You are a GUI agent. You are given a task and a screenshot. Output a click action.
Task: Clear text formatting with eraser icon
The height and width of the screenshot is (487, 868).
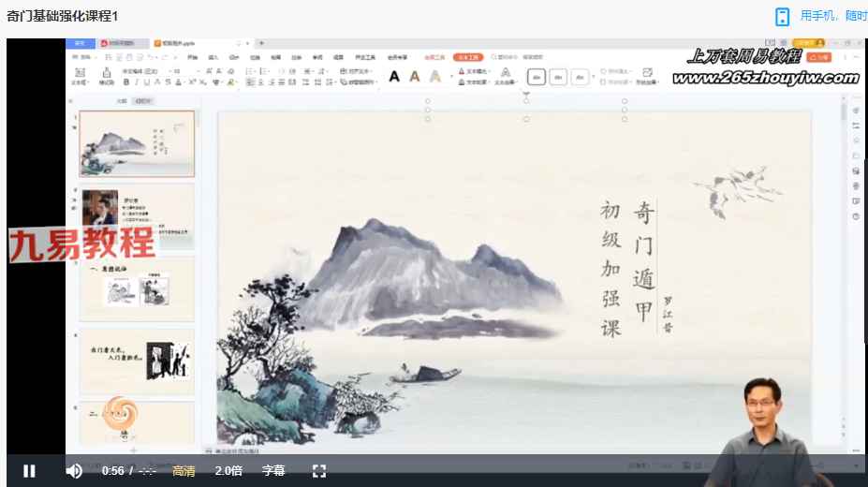coord(231,71)
